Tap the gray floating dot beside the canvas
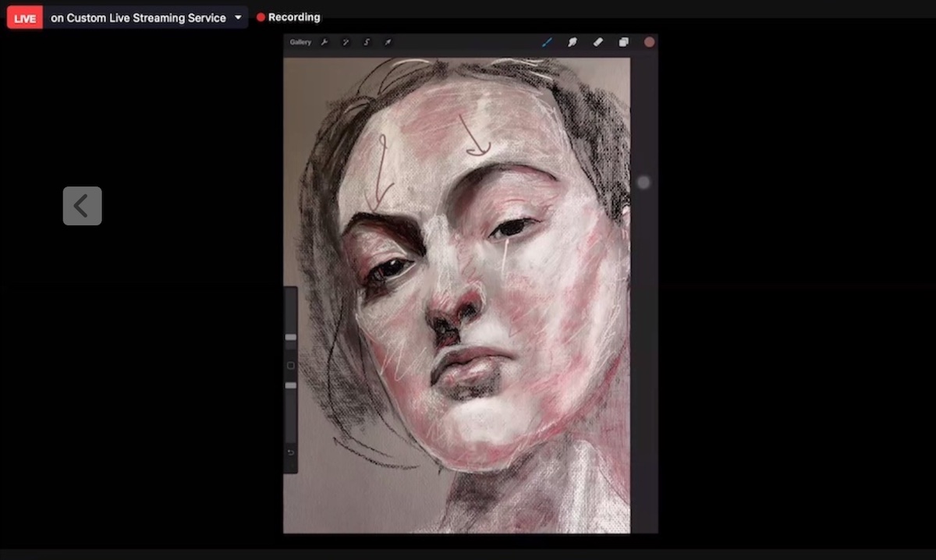Screen dimensions: 936x560 pyautogui.click(x=643, y=183)
